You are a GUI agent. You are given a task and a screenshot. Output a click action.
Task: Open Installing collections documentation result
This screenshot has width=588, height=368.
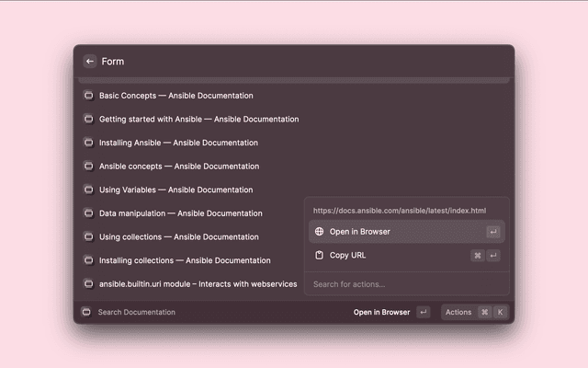tap(185, 260)
